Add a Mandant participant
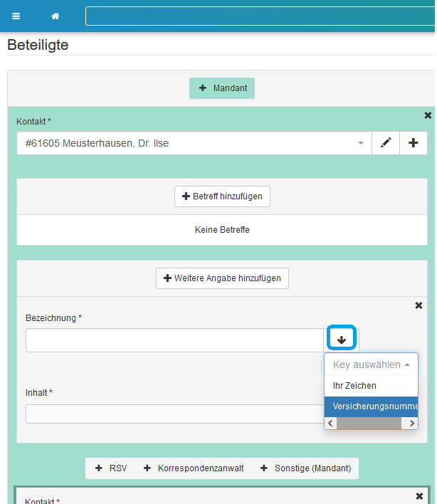Image resolution: width=437 pixels, height=504 pixels. point(222,88)
